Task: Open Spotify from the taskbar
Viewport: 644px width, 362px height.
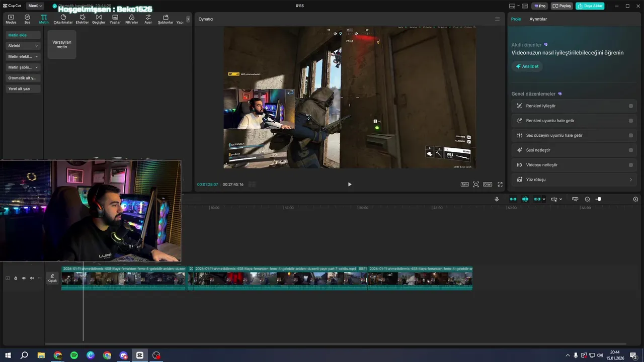Action: coord(74,355)
